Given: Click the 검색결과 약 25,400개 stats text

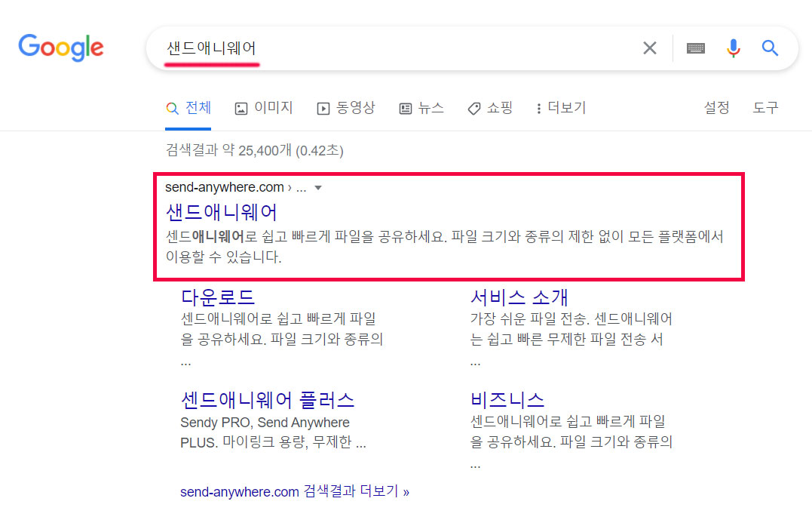Looking at the screenshot, I should point(254,150).
